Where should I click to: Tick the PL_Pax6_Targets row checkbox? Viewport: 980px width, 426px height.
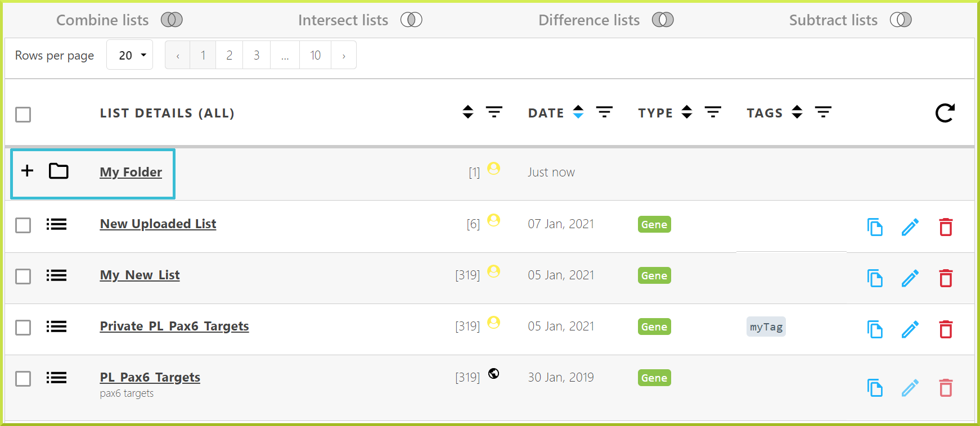click(x=23, y=379)
